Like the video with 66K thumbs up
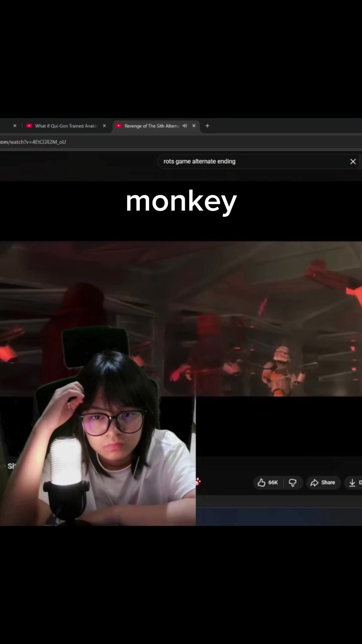This screenshot has width=362, height=644. tap(268, 483)
